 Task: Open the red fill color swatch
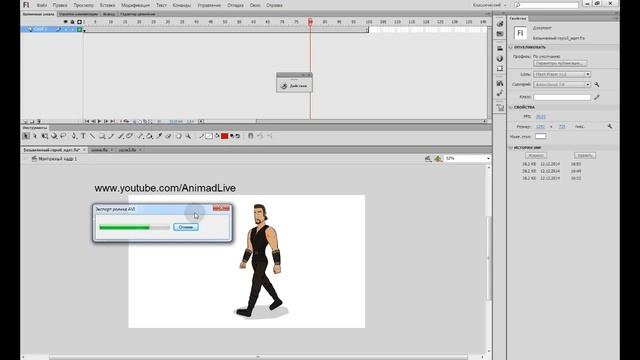pos(224,136)
